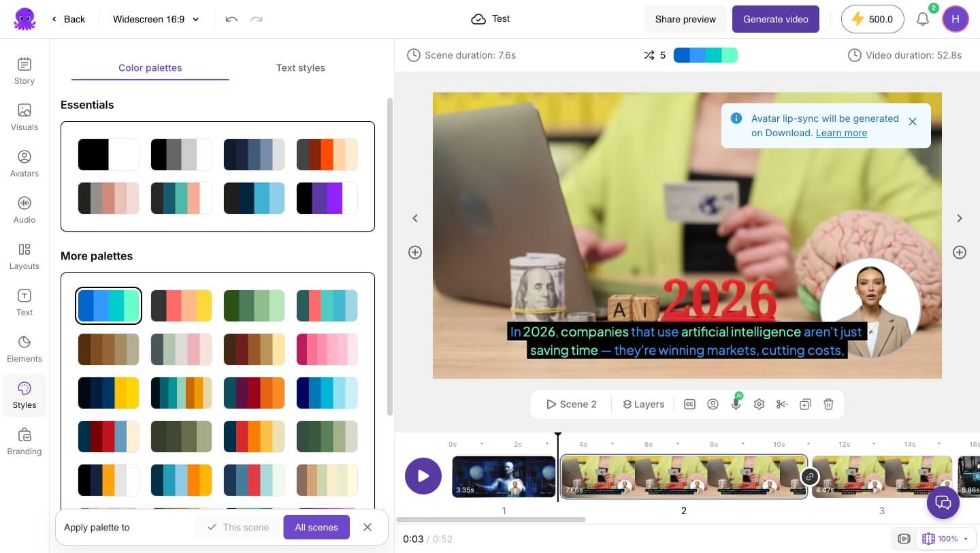Open the Audio panel
This screenshot has width=980, height=553.
24,210
